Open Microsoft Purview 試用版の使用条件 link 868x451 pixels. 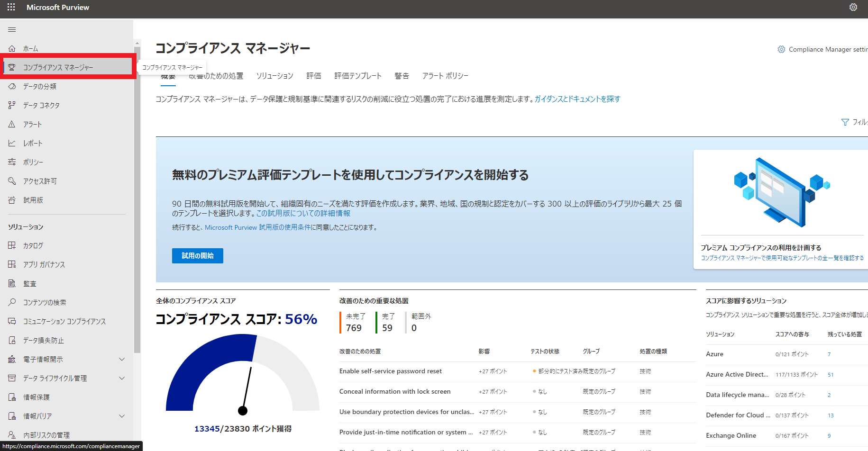[258, 227]
